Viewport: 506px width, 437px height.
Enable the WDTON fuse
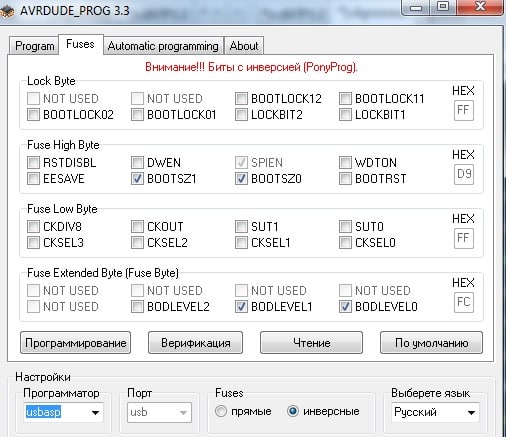click(345, 163)
